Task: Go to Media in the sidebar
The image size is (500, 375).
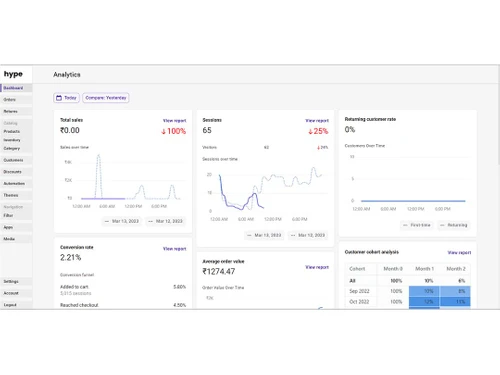Action: 16,239
